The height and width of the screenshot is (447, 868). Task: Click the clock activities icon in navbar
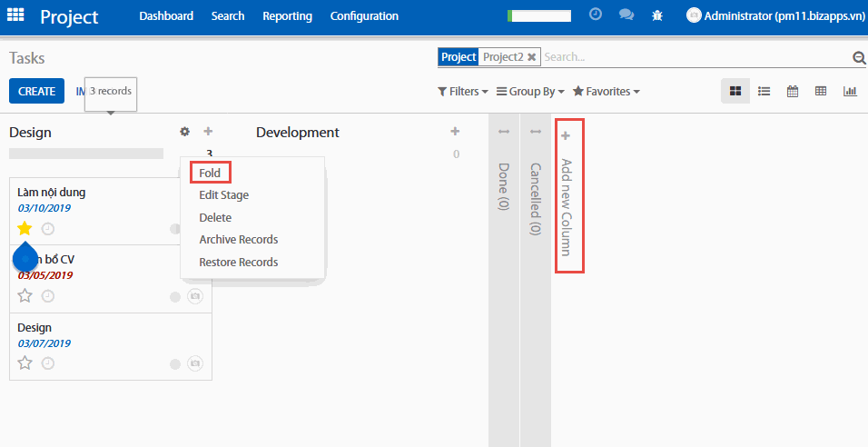tap(596, 15)
